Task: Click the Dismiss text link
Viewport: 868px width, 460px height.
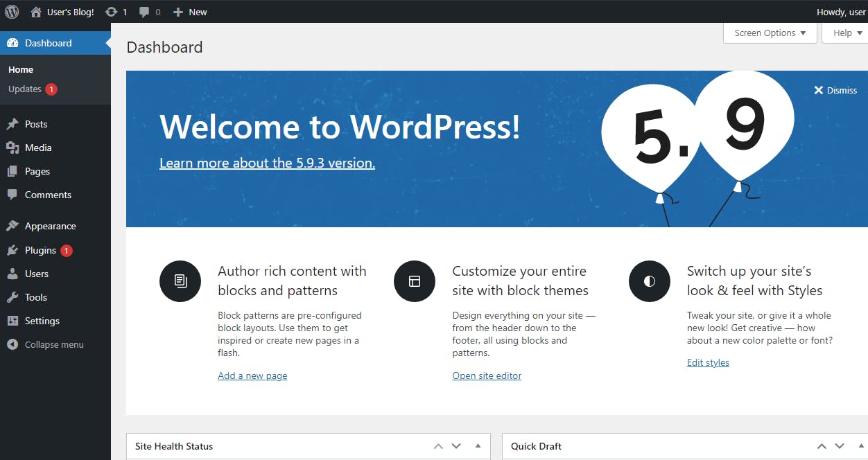Action: click(x=842, y=90)
